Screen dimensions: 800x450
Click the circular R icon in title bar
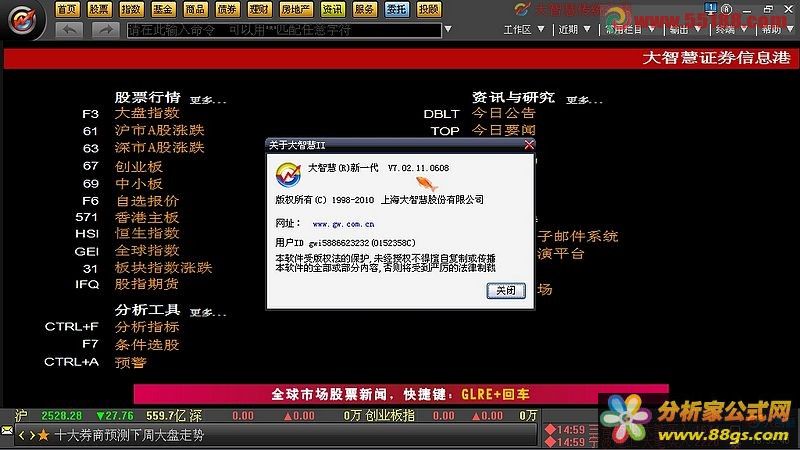(727, 9)
